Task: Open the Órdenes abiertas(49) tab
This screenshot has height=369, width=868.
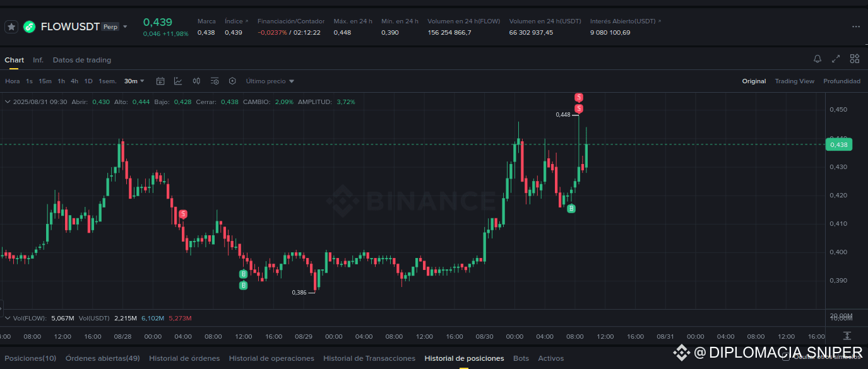Action: tap(103, 358)
